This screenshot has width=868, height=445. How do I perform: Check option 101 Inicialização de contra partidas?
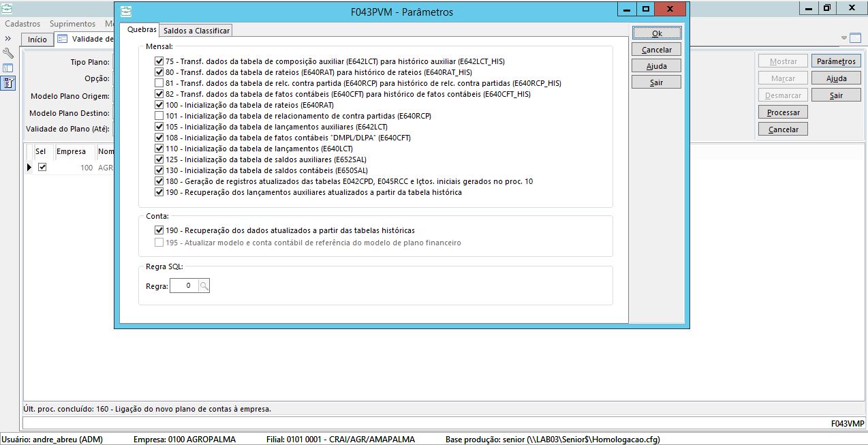pos(159,116)
